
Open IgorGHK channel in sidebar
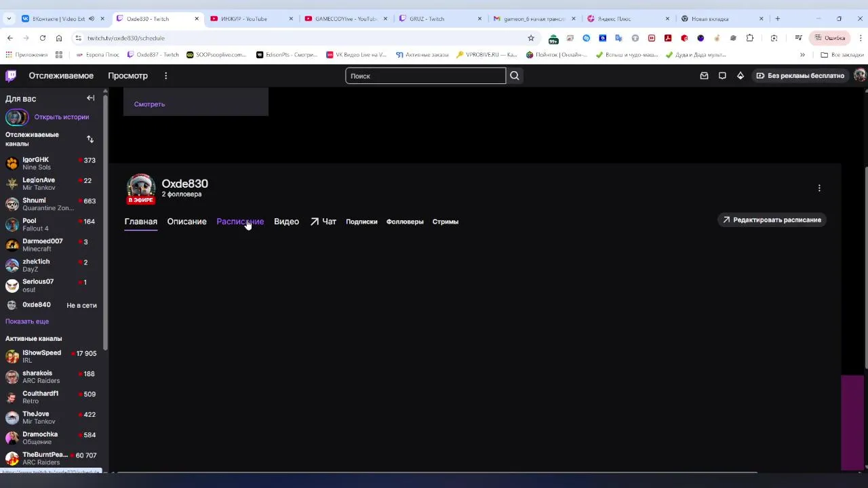coord(52,163)
